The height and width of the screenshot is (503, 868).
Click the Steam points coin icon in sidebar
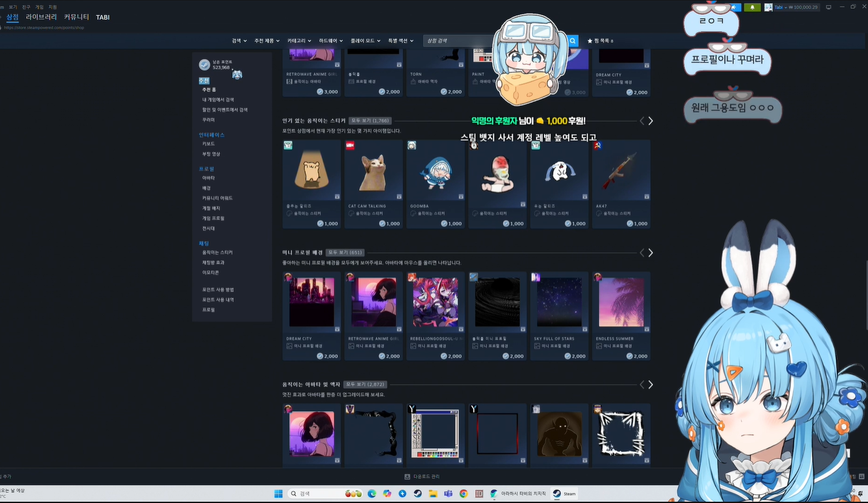coord(204,65)
